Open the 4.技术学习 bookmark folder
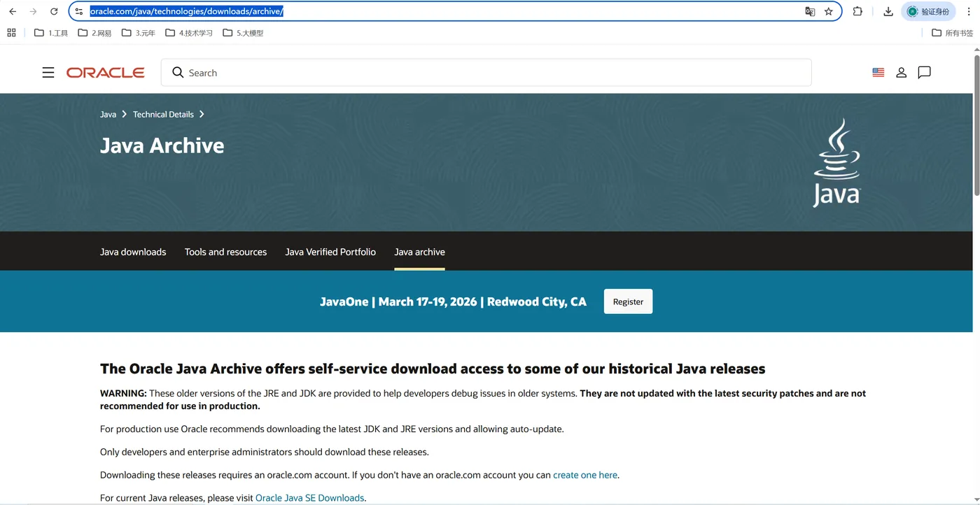The width and height of the screenshot is (980, 505). click(x=189, y=33)
